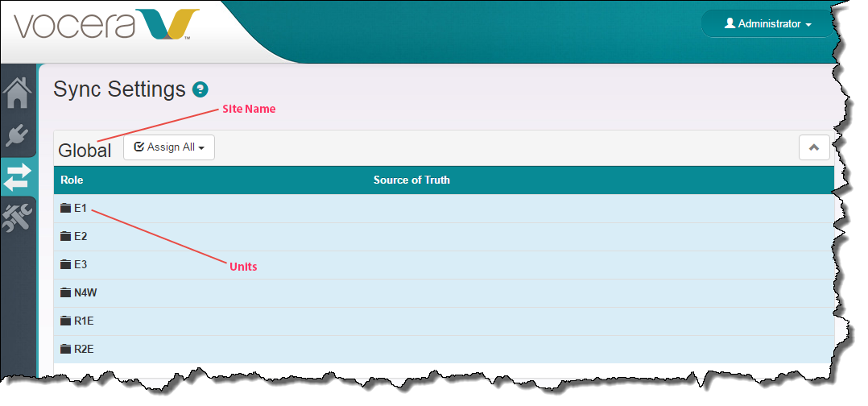The image size is (868, 406).
Task: Click the Sync Settings page title
Action: tap(119, 89)
